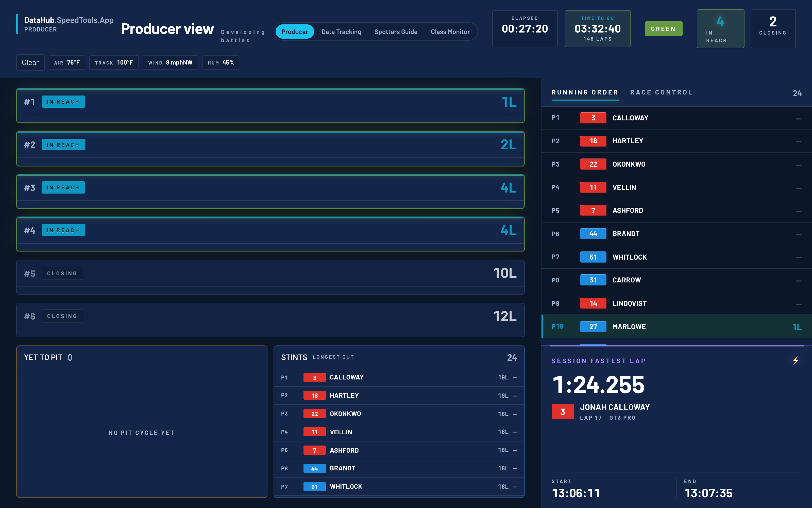Open battle card #3 In Reach
The height and width of the screenshot is (508, 812).
(x=270, y=192)
